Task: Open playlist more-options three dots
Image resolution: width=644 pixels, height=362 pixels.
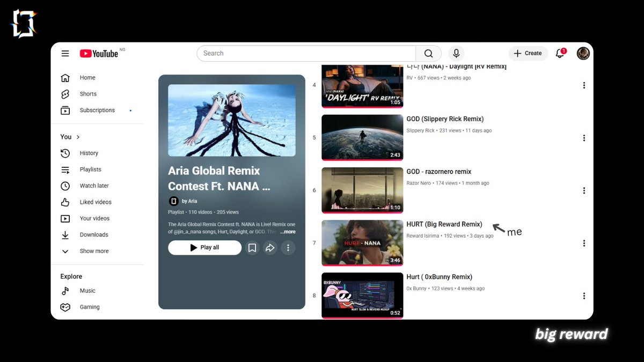Action: pyautogui.click(x=288, y=248)
